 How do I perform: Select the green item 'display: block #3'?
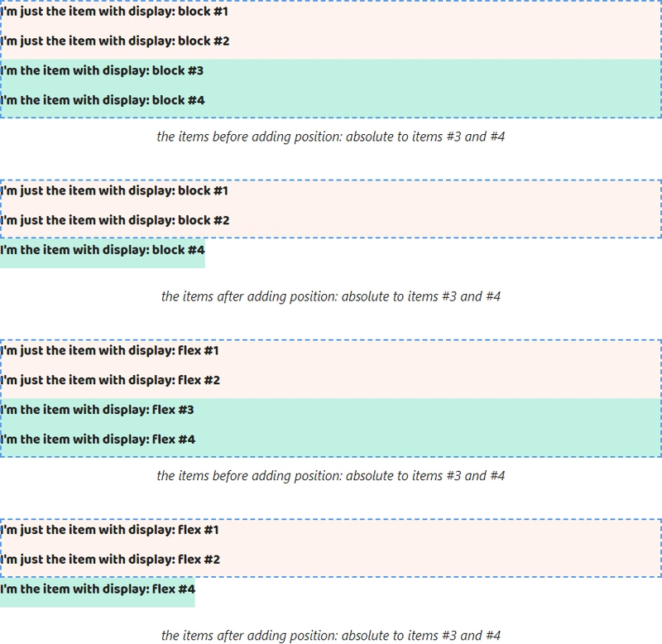[x=330, y=74]
